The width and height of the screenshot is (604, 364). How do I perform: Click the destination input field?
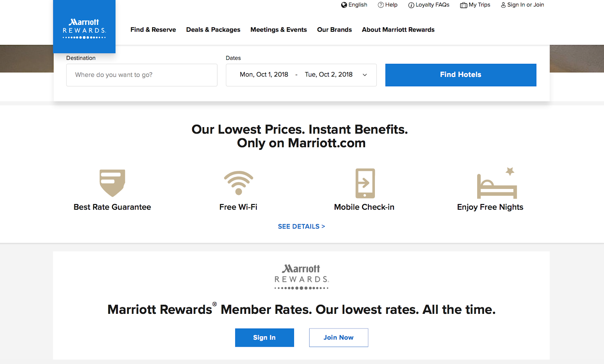(142, 75)
